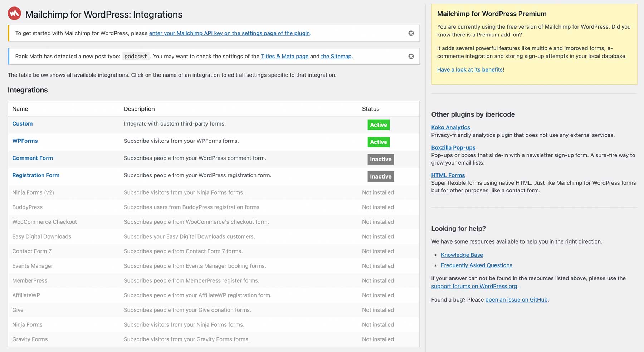Image resolution: width=644 pixels, height=352 pixels.
Task: Open the Registration Form integration
Action: [36, 175]
